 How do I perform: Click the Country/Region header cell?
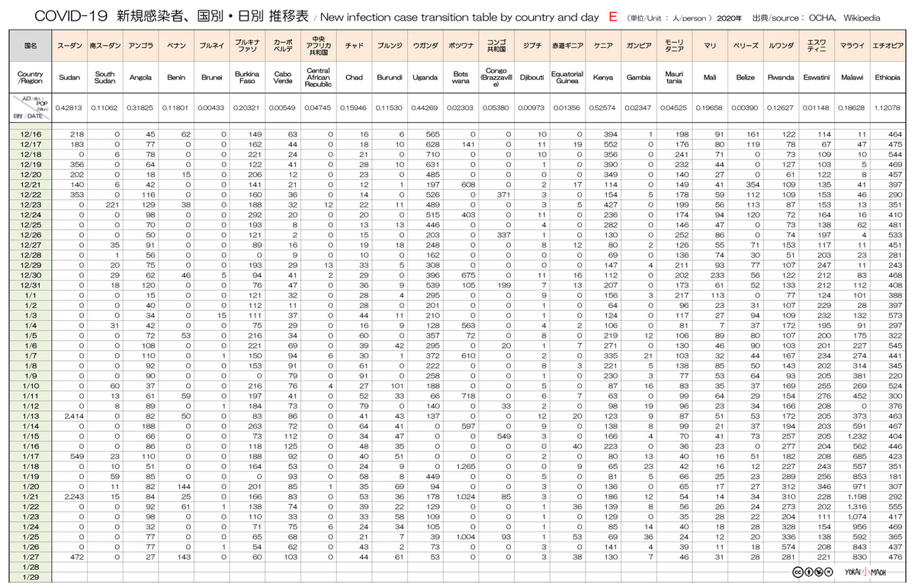point(30,78)
